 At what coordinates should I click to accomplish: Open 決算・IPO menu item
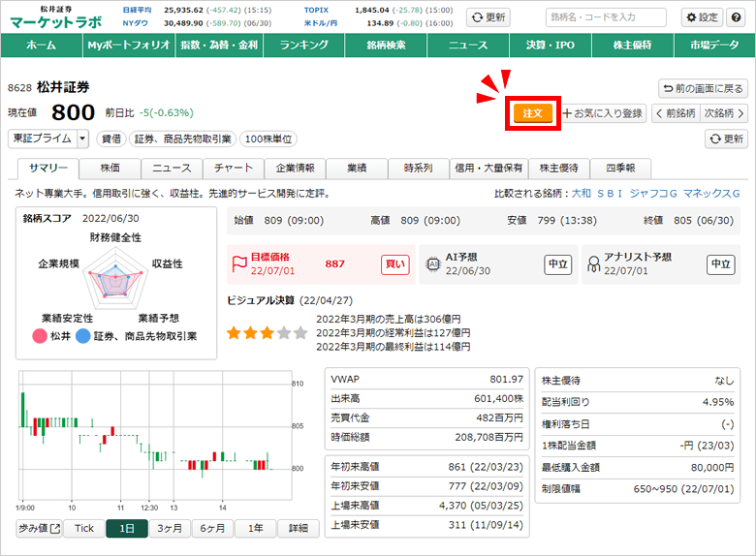coord(551,46)
